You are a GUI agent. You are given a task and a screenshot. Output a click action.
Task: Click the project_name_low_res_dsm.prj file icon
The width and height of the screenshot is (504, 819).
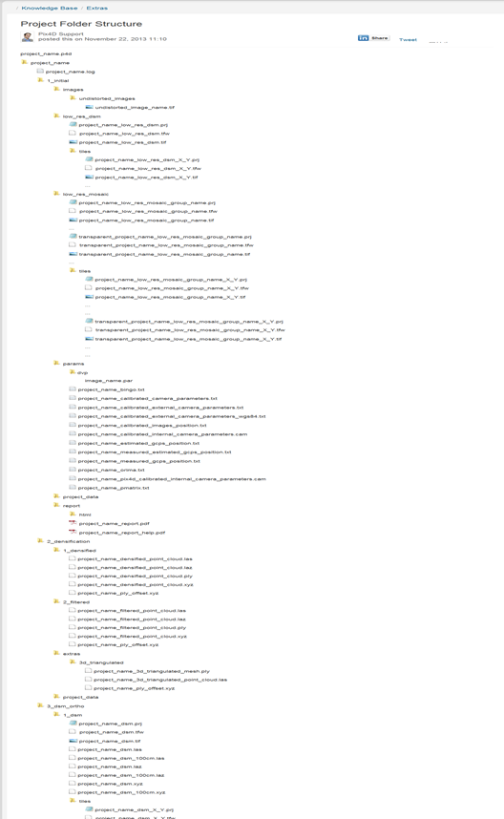pyautogui.click(x=73, y=124)
